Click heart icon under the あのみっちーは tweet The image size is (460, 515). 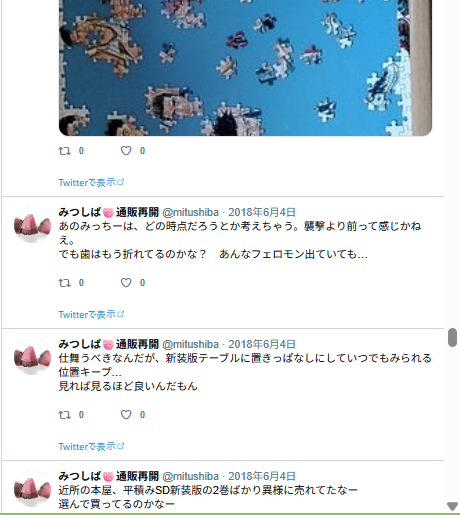click(126, 283)
